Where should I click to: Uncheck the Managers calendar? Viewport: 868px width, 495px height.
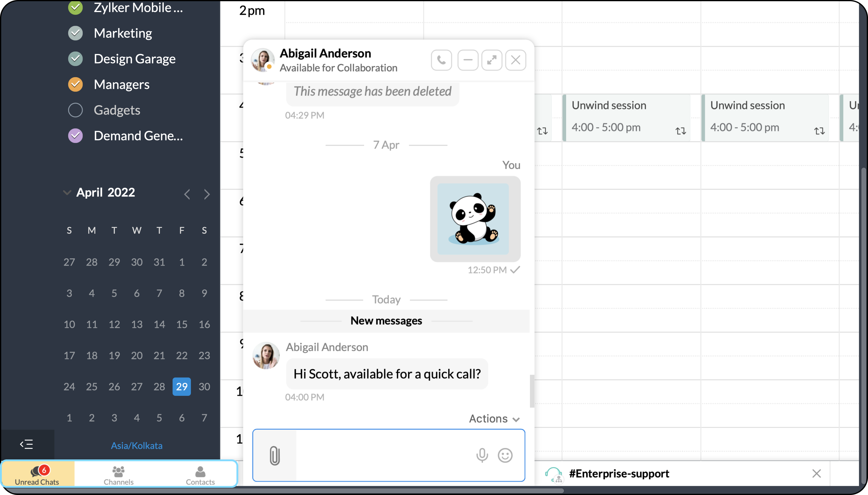click(x=75, y=84)
